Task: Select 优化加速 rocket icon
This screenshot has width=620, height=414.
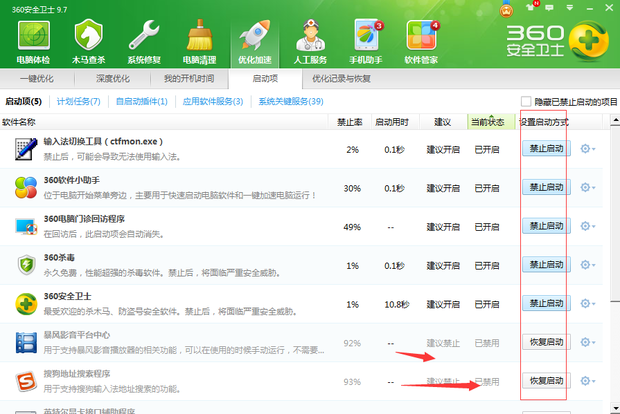Action: pos(255,42)
